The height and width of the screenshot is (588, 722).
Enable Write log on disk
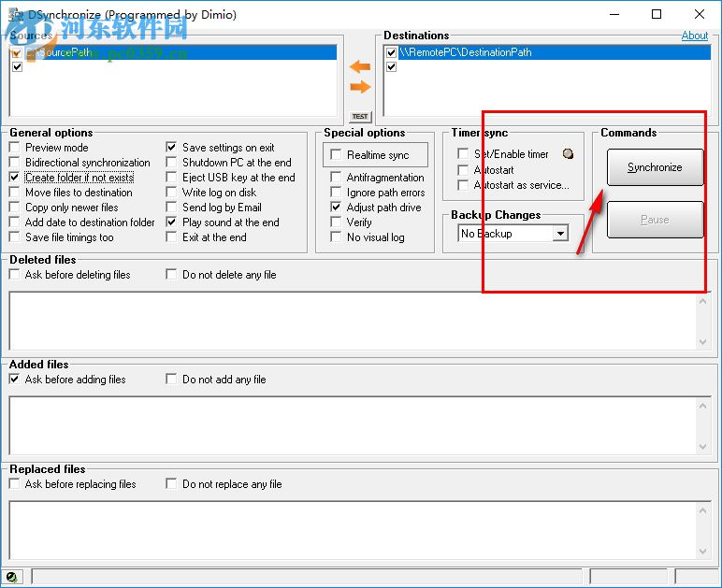pos(171,193)
